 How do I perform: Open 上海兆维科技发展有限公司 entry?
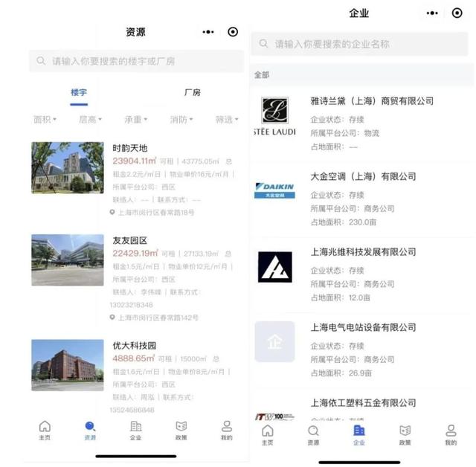point(363,252)
